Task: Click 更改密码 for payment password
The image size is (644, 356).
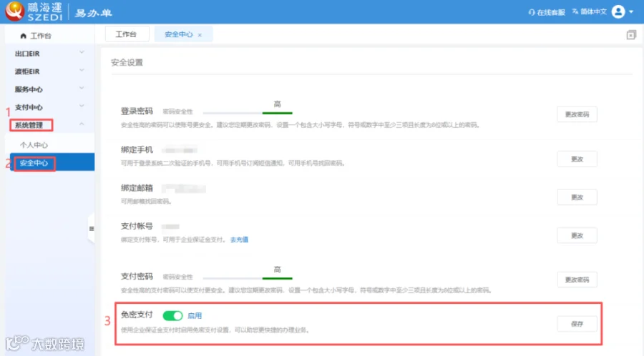Action: (x=577, y=280)
